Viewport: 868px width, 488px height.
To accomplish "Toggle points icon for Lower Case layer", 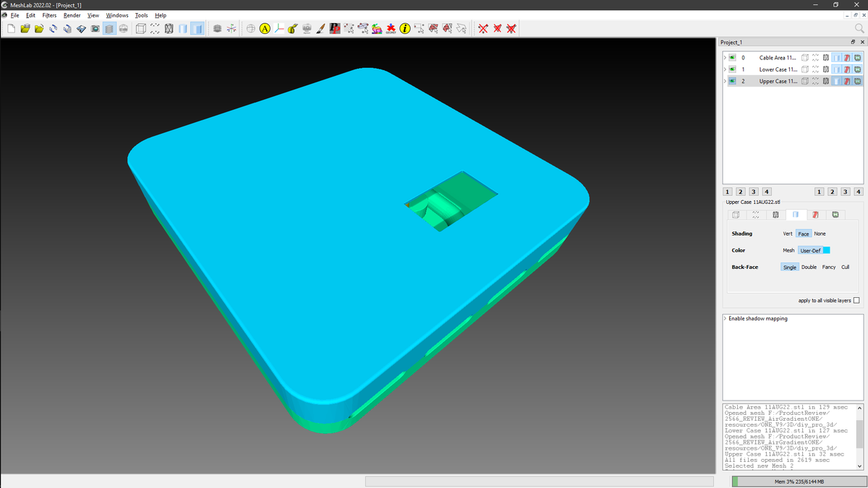I will [x=815, y=69].
